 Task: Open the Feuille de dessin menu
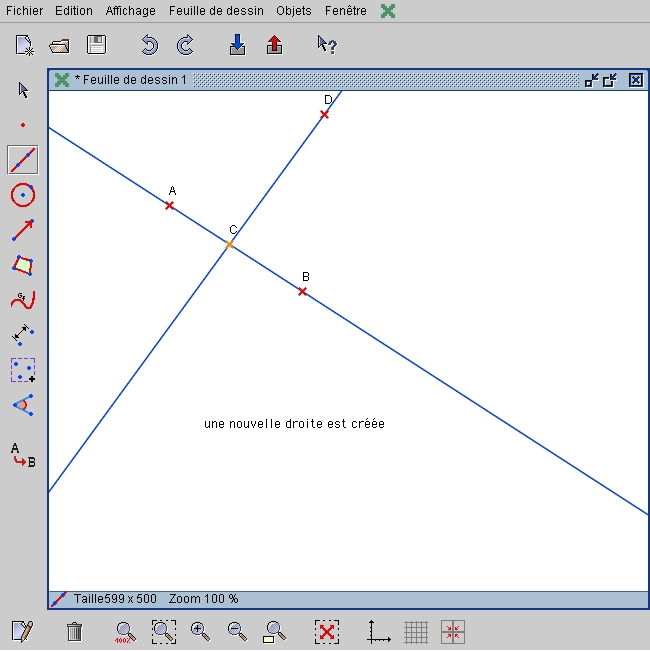coord(217,11)
